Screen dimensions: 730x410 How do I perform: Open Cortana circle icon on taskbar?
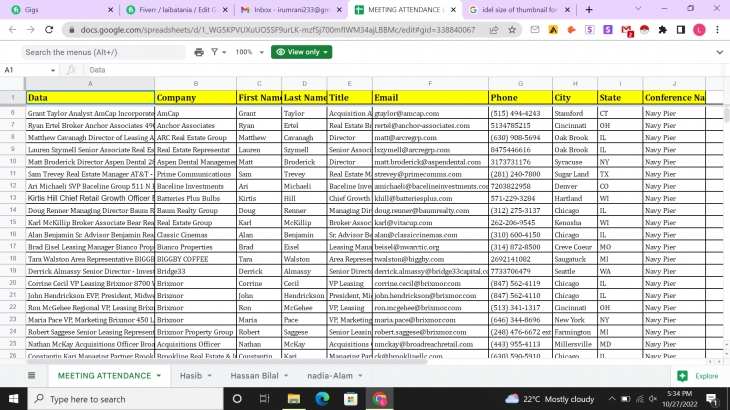pos(237,399)
